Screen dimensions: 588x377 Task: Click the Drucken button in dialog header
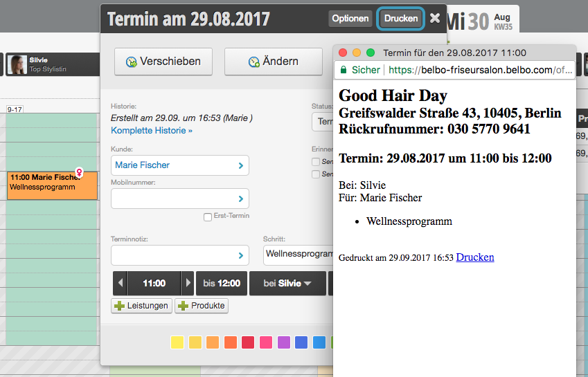tap(400, 19)
